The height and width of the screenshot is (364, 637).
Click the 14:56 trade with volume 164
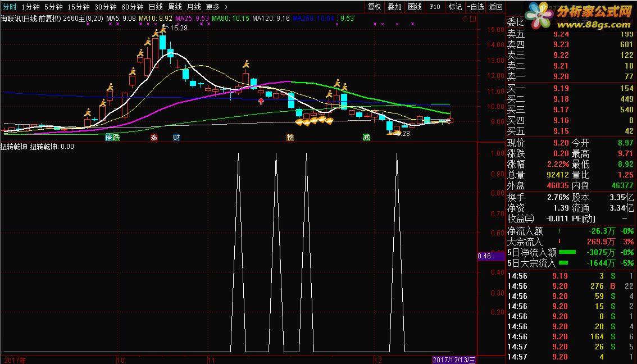570,336
